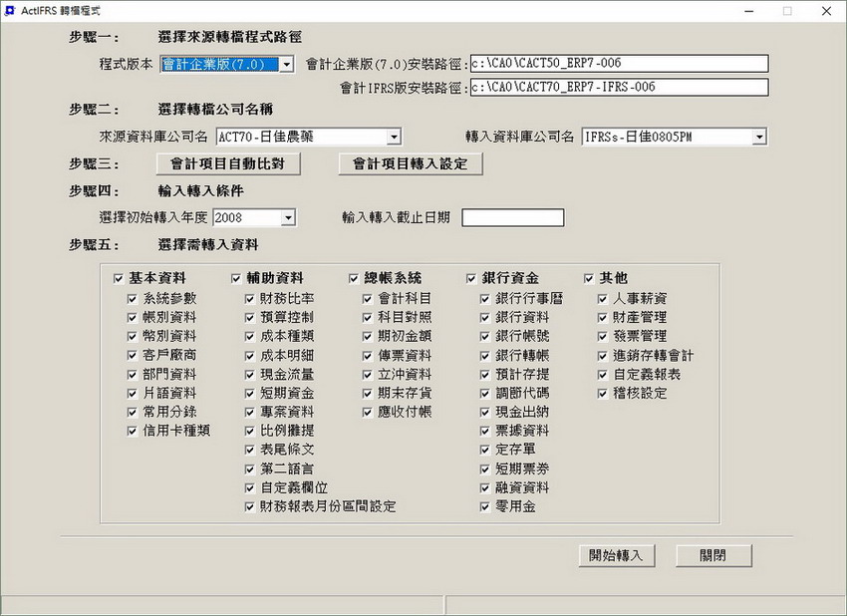Uncheck the 系統參數 checkbox
Image resolution: width=847 pixels, height=616 pixels.
pyautogui.click(x=132, y=298)
